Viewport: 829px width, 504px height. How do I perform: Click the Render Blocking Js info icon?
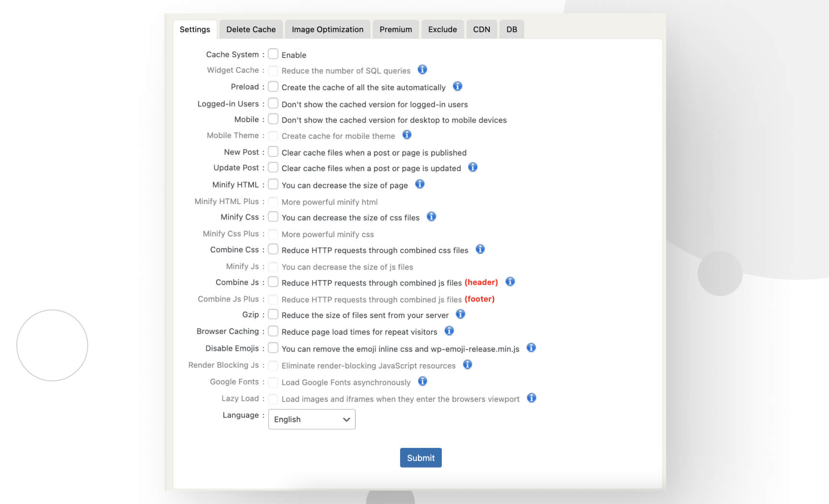coord(467,365)
